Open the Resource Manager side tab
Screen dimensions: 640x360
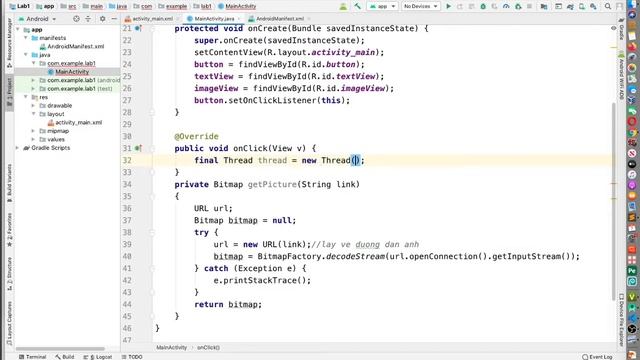(9, 43)
